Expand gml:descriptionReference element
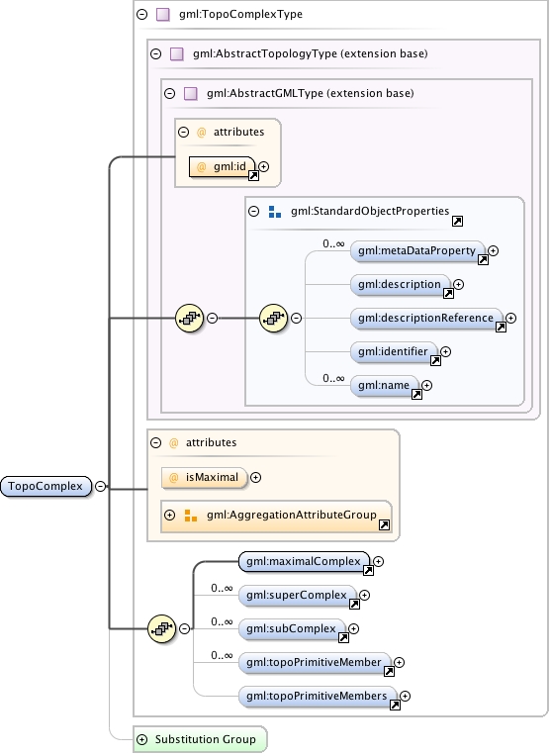550x756 pixels. coord(511,319)
